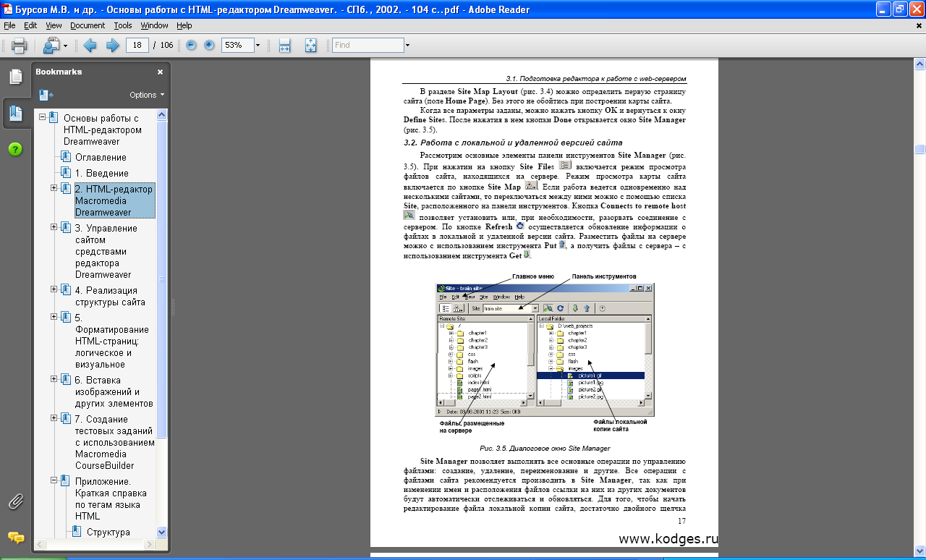Open the Help menu
Viewport: 926px width, 560px height.
(184, 25)
